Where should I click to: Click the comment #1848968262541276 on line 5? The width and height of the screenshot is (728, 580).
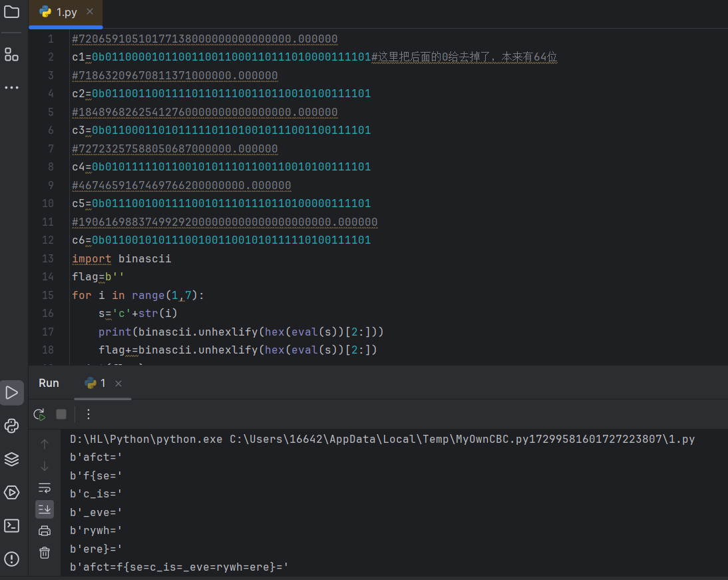(x=205, y=112)
